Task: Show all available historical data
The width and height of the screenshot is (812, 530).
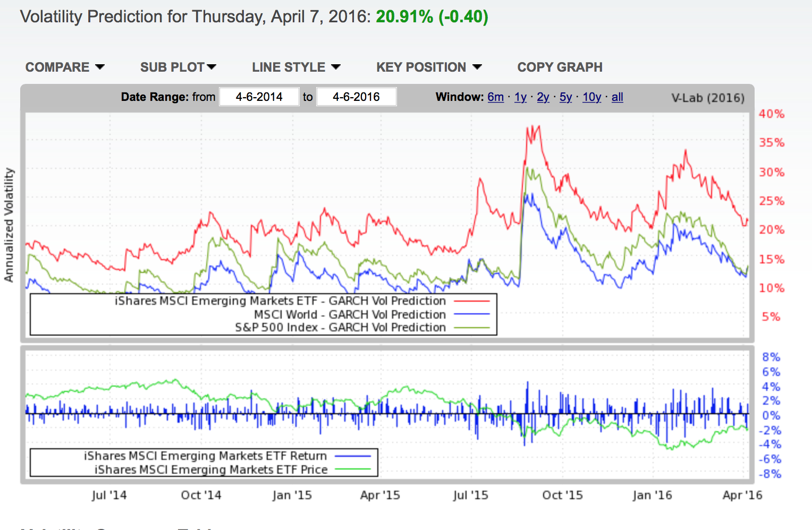Action: click(616, 97)
